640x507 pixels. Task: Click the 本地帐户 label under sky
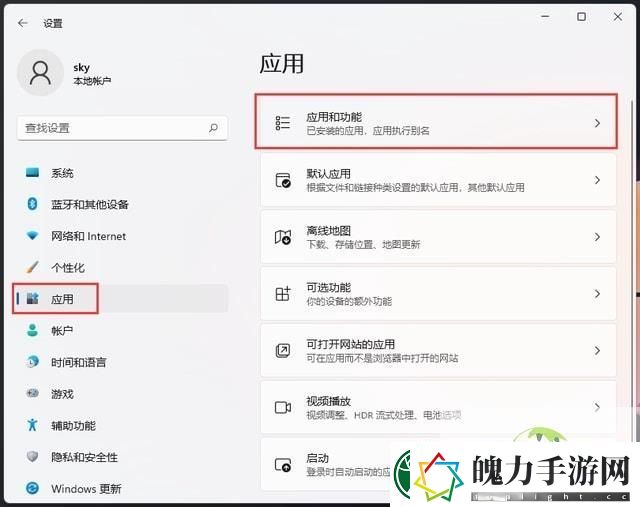tap(92, 81)
